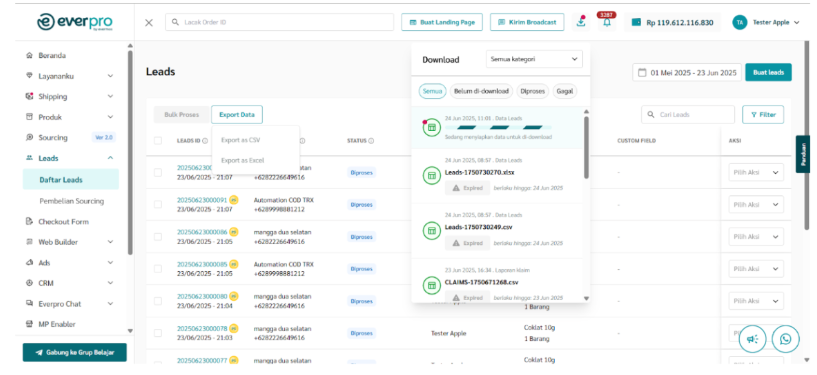Click Buat leads button
Screen dimensions: 817x375
click(769, 72)
